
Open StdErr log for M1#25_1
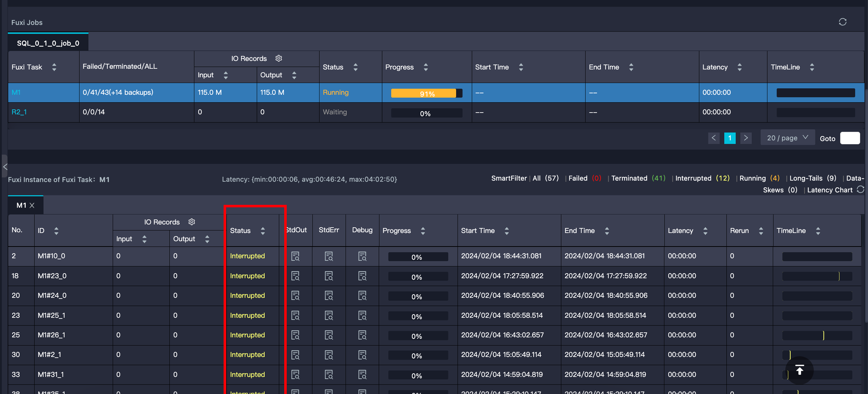pos(329,315)
